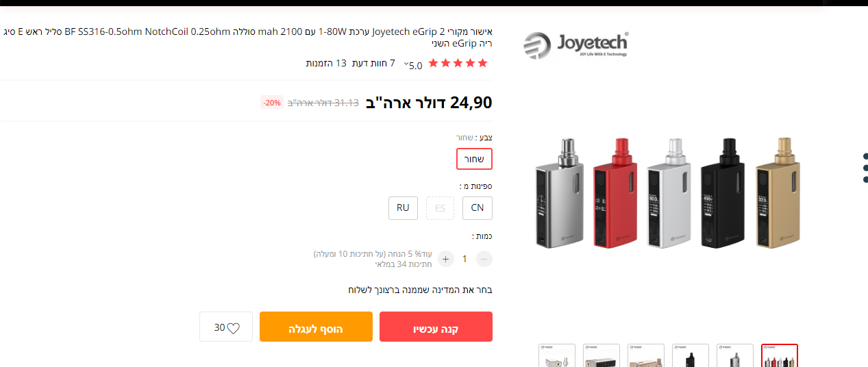The width and height of the screenshot is (868, 367).
Task: Click the red קנה עכשיו button
Action: [x=436, y=327]
